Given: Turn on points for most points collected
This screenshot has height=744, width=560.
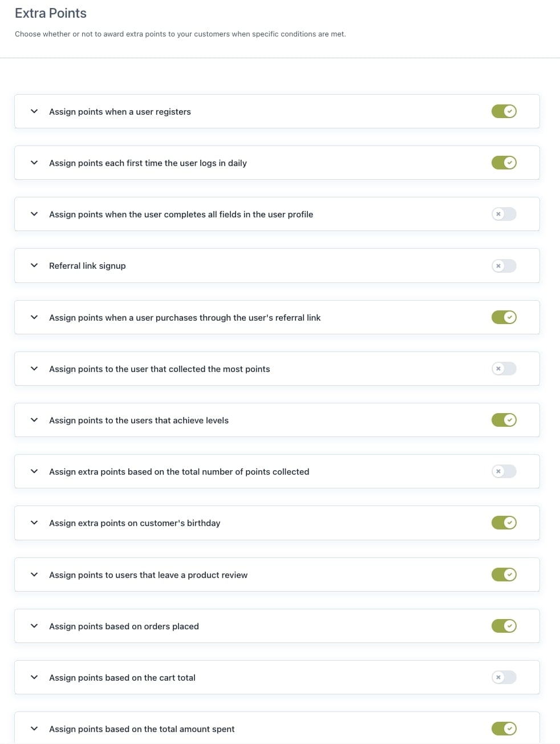Looking at the screenshot, I should click(x=504, y=369).
